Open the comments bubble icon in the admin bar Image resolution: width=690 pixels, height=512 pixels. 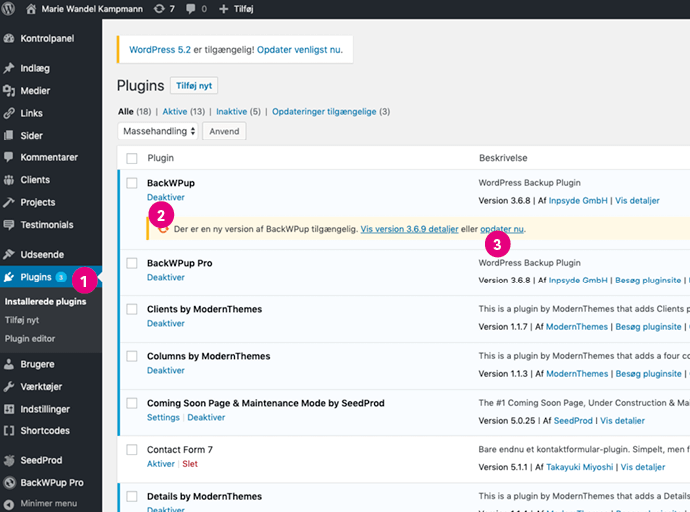191,9
